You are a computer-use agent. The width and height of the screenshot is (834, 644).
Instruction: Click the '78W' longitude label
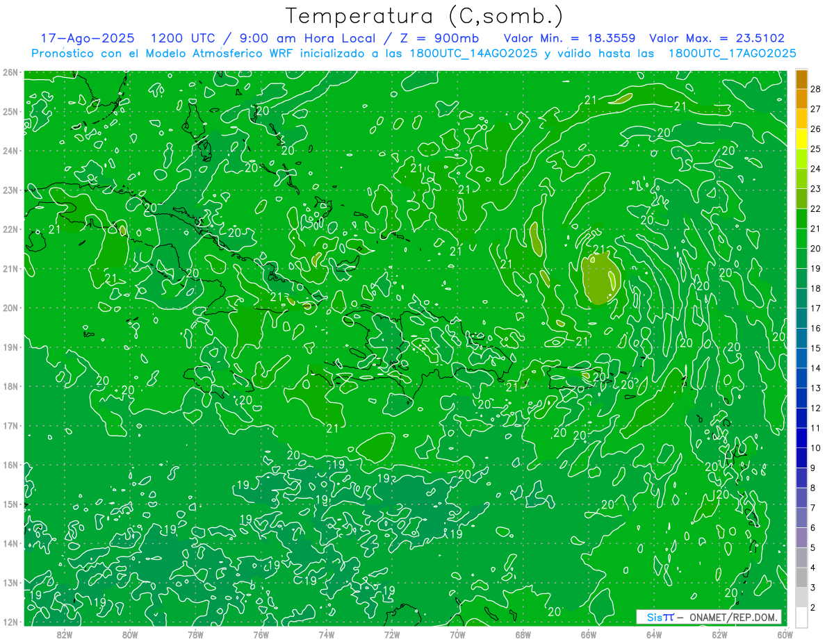[195, 634]
